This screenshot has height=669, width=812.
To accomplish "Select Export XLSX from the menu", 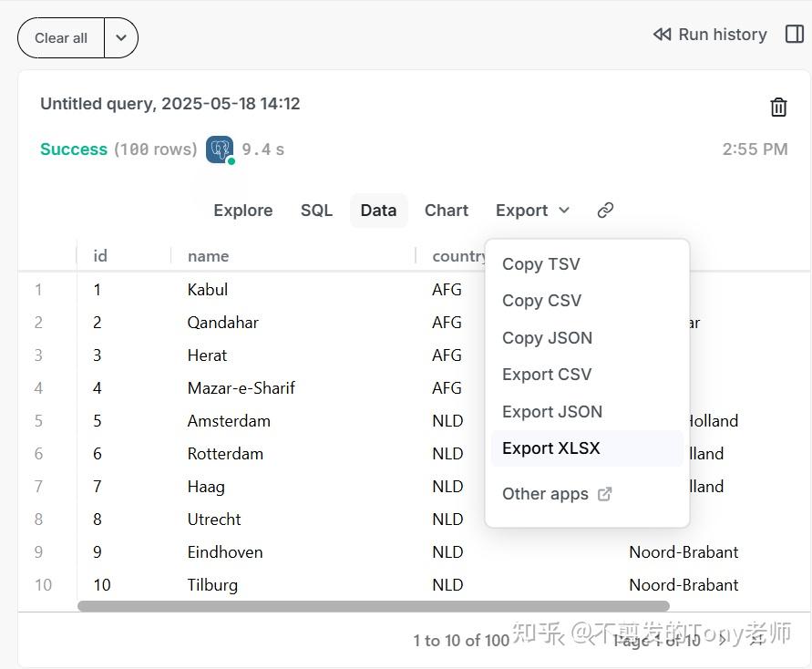I will [x=550, y=448].
